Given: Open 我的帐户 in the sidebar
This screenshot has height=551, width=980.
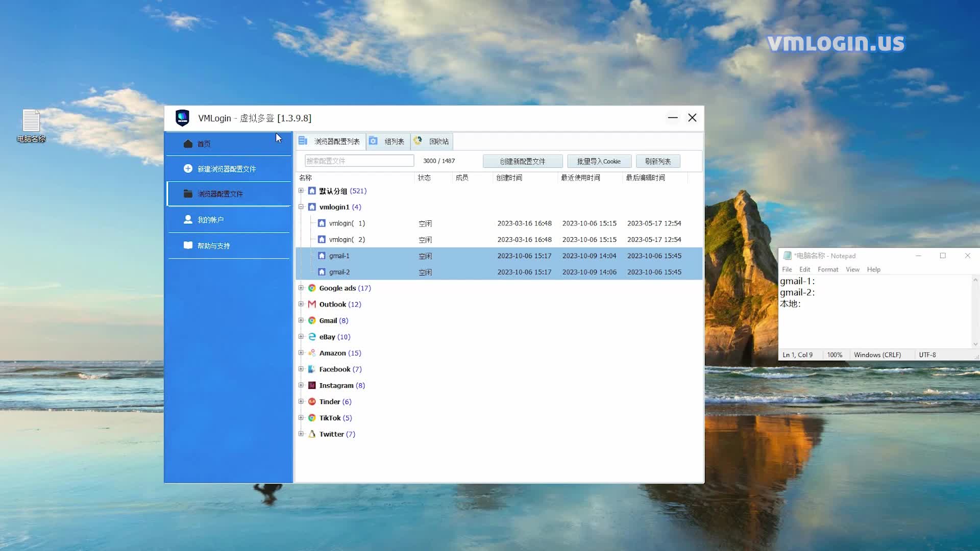Looking at the screenshot, I should (x=229, y=219).
